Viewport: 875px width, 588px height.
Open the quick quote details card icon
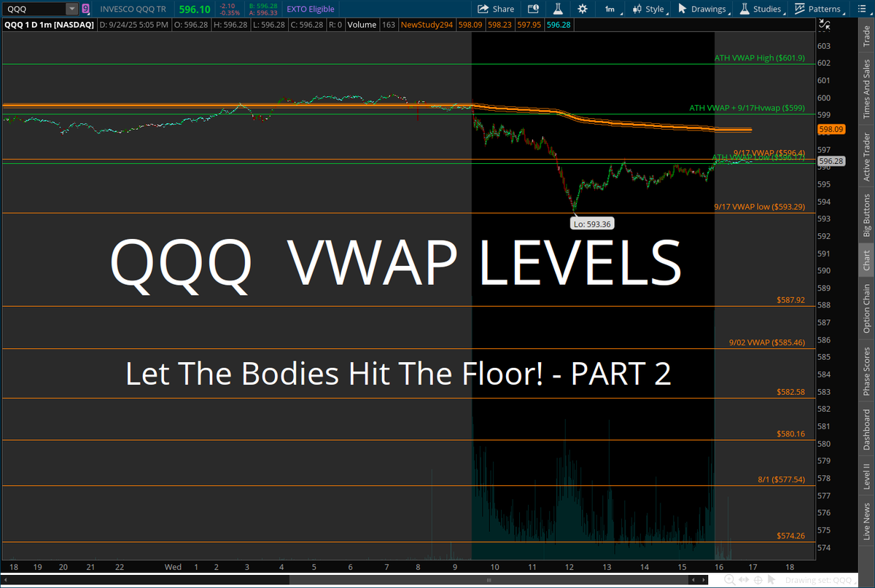[x=533, y=9]
